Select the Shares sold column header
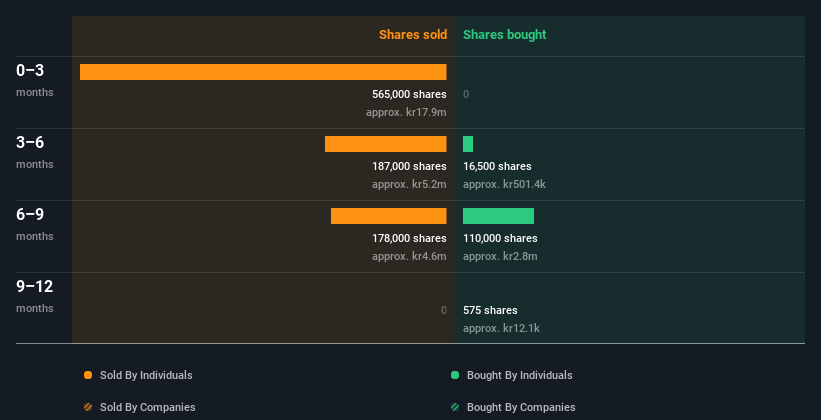Viewport: 821px width, 420px height. pyautogui.click(x=413, y=35)
